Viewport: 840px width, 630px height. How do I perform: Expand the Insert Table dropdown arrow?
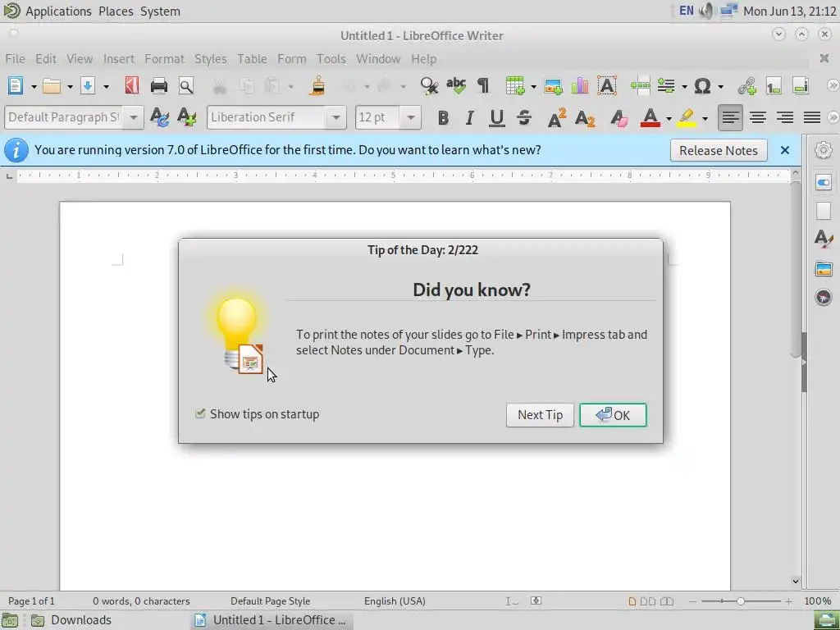(533, 86)
